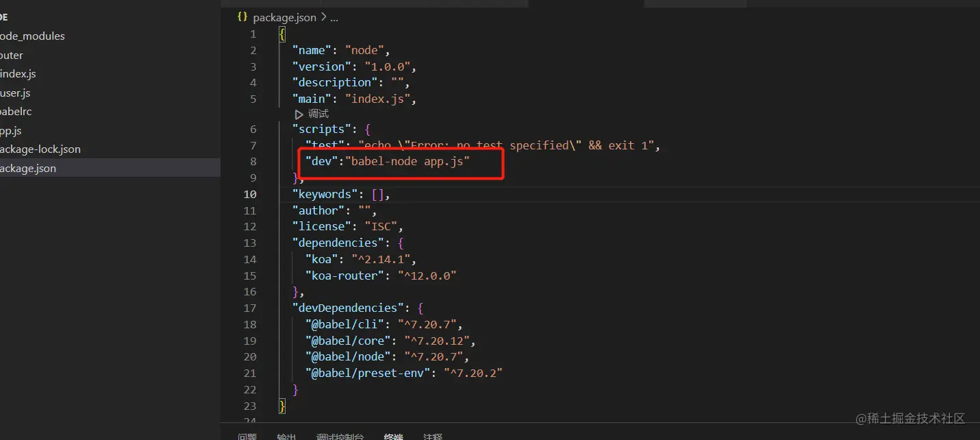Viewport: 980px width, 440px height.
Task: Switch to the 终端 panel tab
Action: click(x=394, y=437)
